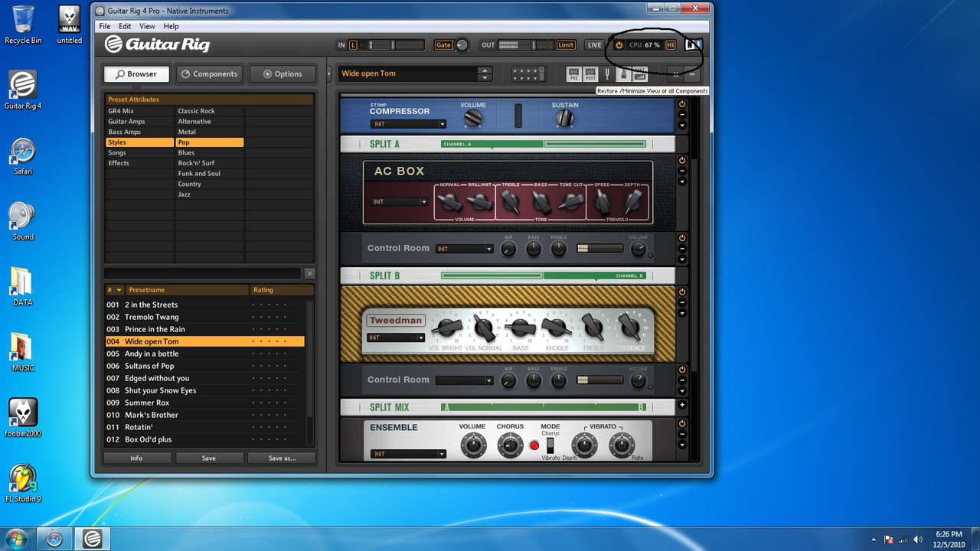The height and width of the screenshot is (551, 980).
Task: Open FL Studio 9 desktop shortcut
Action: [x=23, y=483]
